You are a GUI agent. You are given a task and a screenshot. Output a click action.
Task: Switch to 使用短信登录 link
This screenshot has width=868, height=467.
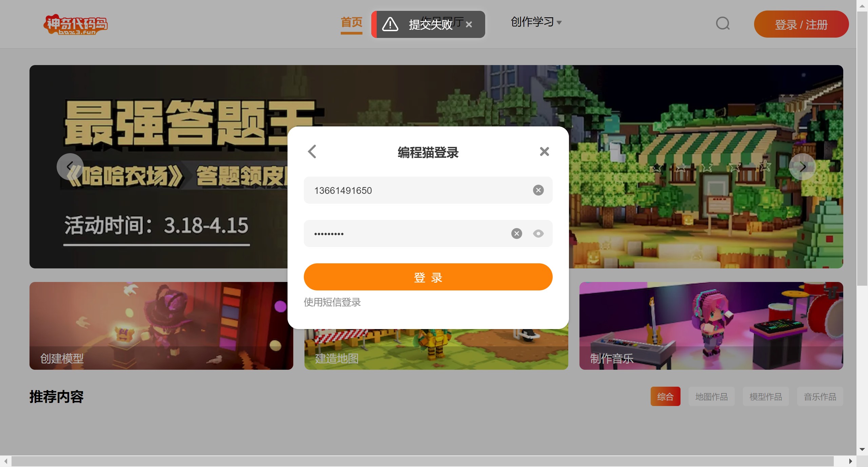[332, 302]
